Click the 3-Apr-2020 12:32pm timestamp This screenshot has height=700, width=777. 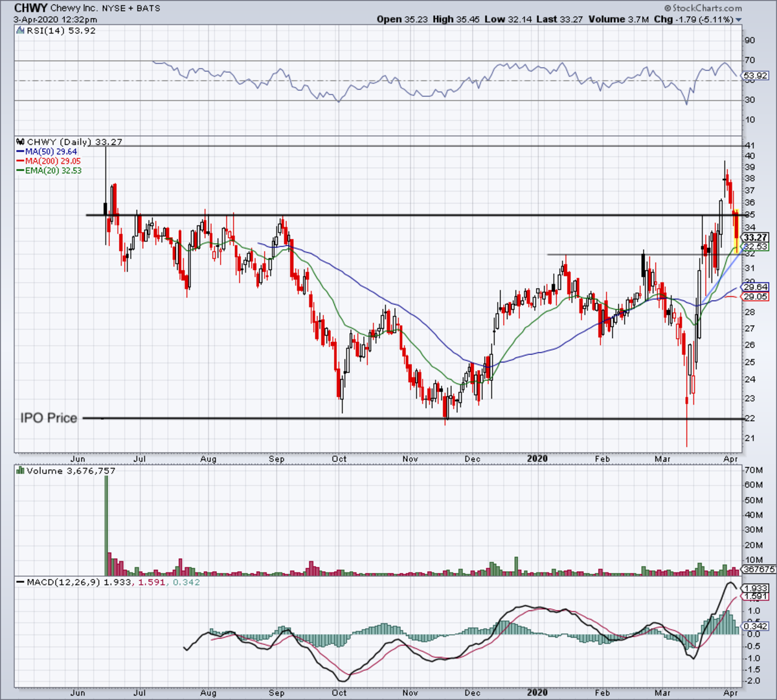(x=55, y=19)
